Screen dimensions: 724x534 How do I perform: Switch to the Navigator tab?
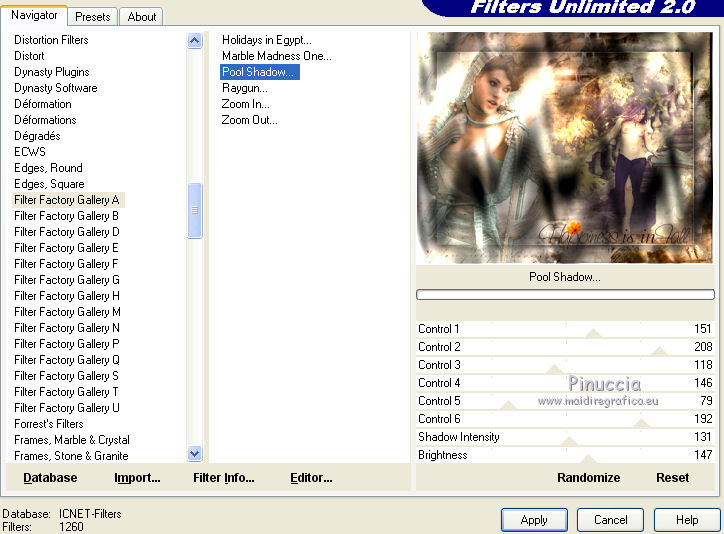34,15
